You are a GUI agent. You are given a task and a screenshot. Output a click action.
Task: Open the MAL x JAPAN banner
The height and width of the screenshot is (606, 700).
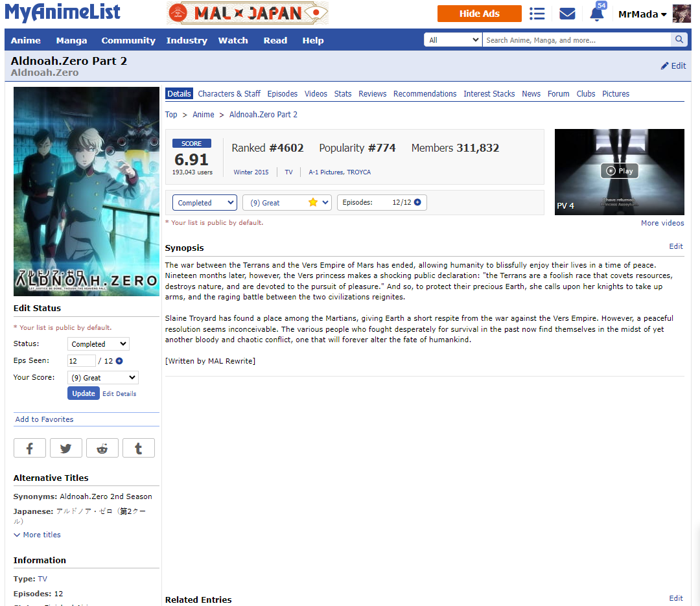pos(248,13)
